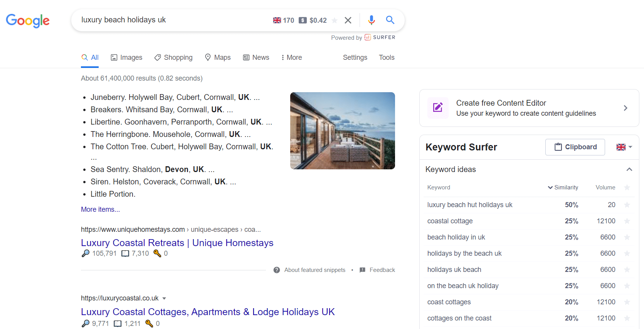Click traffic magnifier icon beside 9,771
The image size is (644, 329).
86,324
